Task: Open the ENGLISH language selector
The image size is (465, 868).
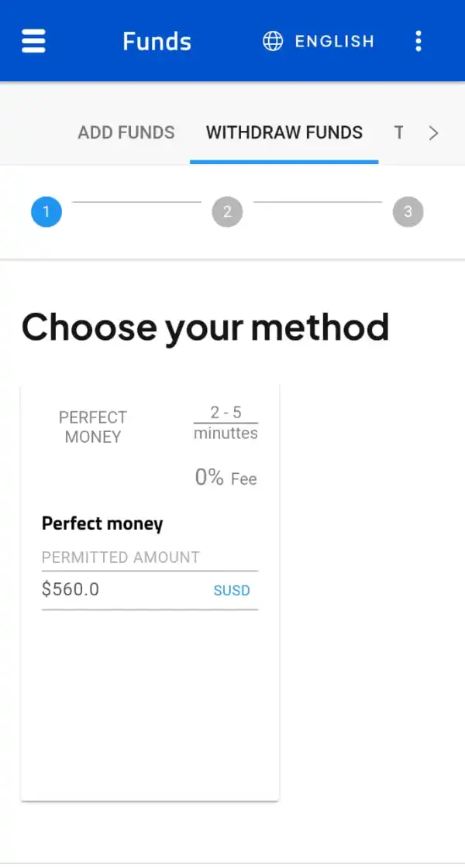Action: [334, 41]
